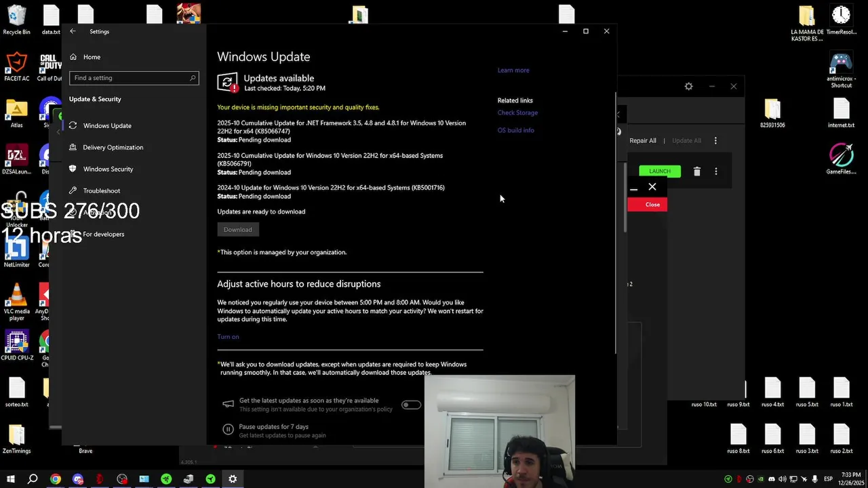Viewport: 868px width, 488px height.
Task: Select Recycle Bin desktop icon
Action: 16,20
